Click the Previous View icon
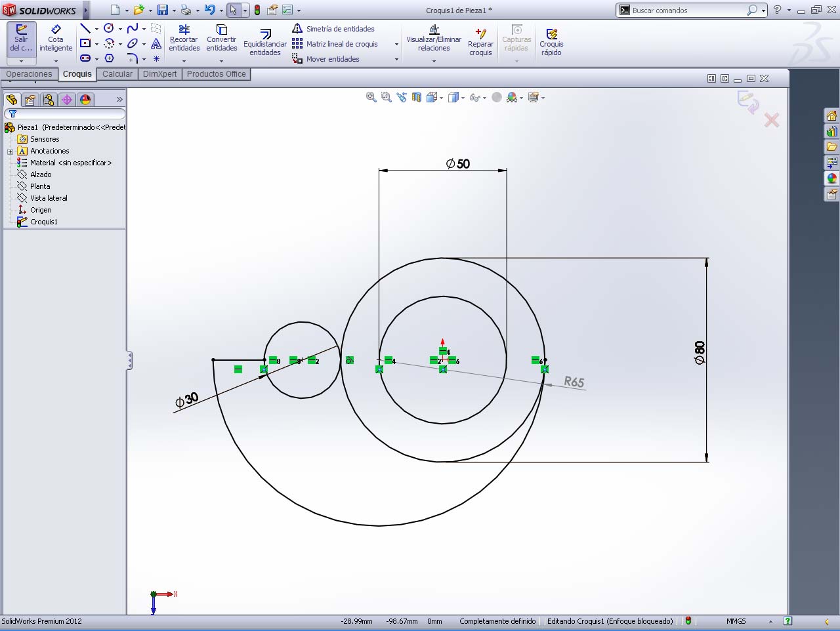 coord(402,97)
